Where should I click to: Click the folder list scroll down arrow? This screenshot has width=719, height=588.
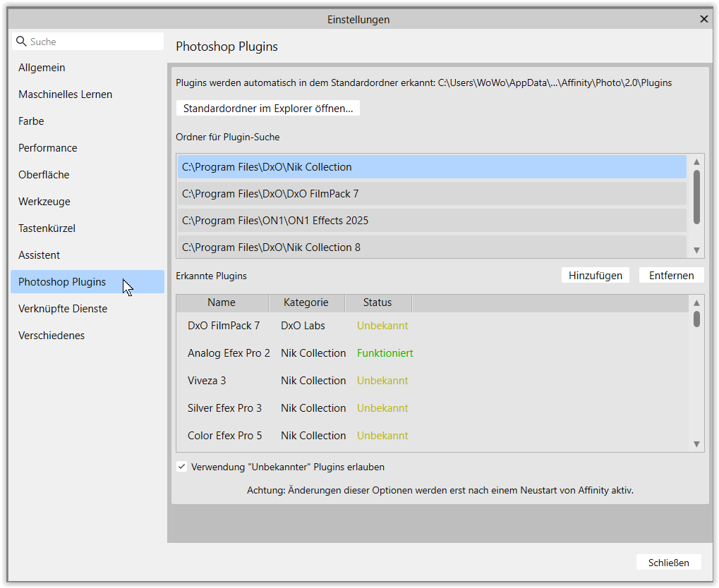click(696, 250)
